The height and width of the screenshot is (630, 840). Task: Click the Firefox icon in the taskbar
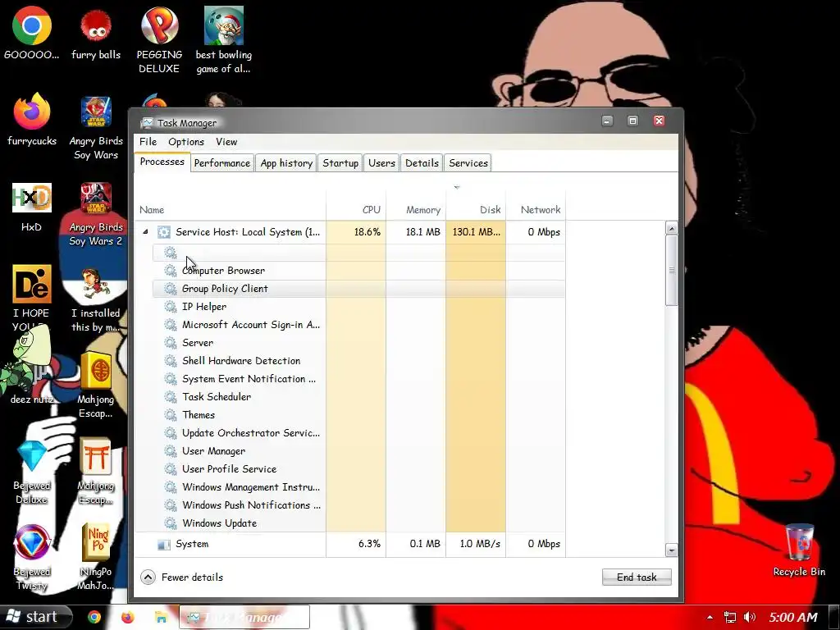click(x=127, y=617)
